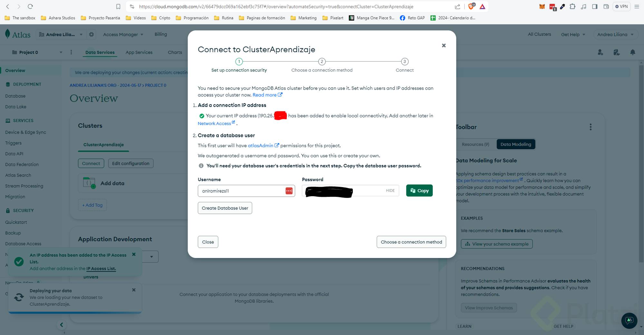Image resolution: width=644 pixels, height=335 pixels.
Task: Click Choose a connection method button
Action: [x=411, y=242]
